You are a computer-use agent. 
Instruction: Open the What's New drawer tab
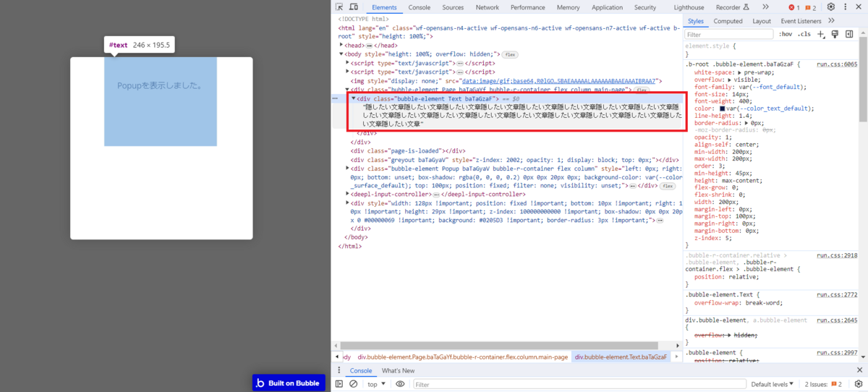(x=398, y=370)
